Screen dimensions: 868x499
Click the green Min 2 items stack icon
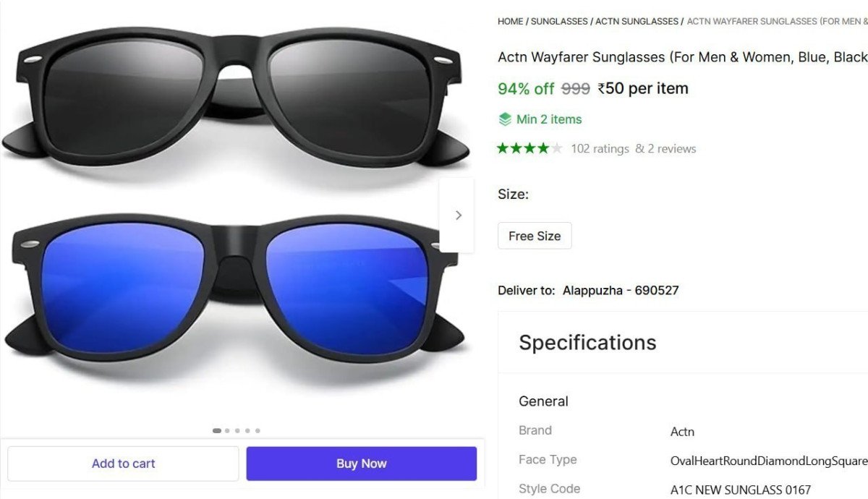pos(503,119)
